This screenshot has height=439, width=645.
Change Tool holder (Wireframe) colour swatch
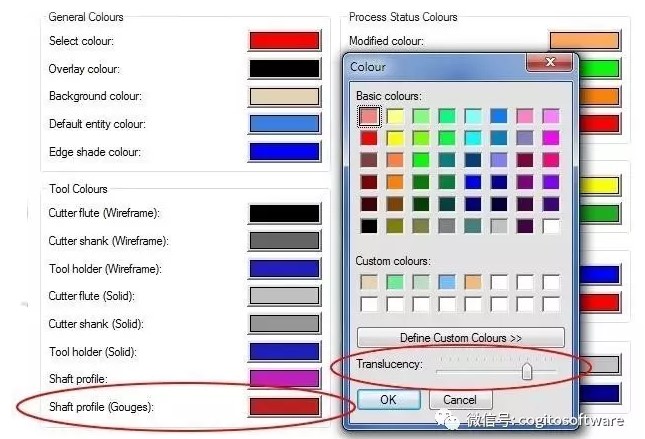(x=284, y=268)
